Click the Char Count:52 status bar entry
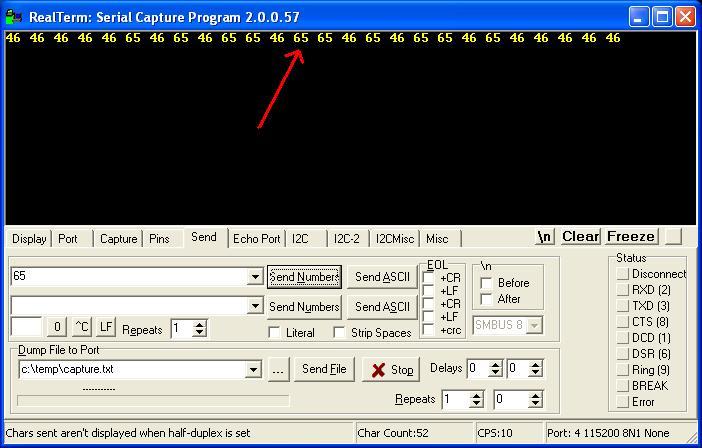 (x=414, y=433)
